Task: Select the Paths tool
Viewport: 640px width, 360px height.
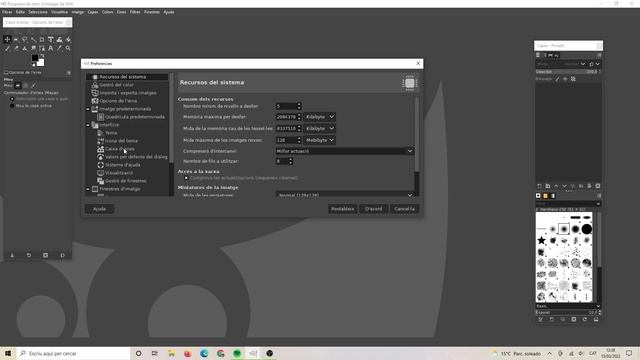Action: point(42,48)
